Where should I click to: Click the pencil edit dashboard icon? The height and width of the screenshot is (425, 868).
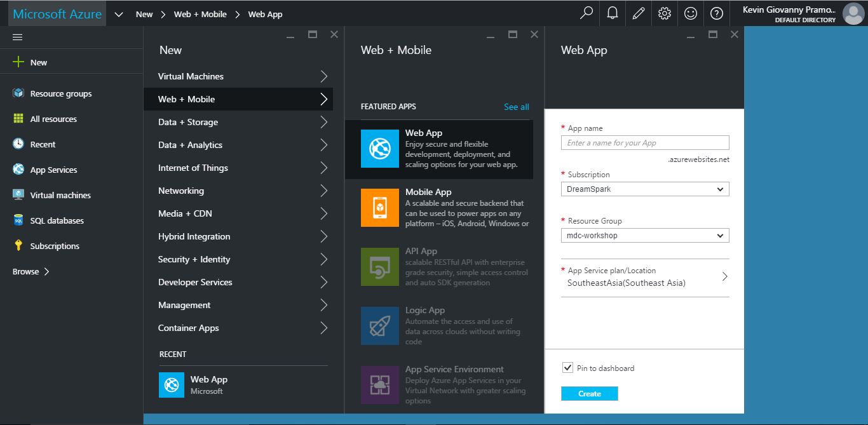639,13
